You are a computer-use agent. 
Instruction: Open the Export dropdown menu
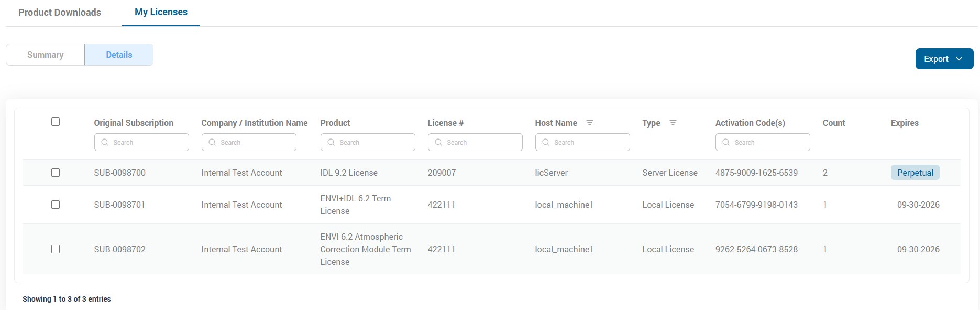[944, 59]
